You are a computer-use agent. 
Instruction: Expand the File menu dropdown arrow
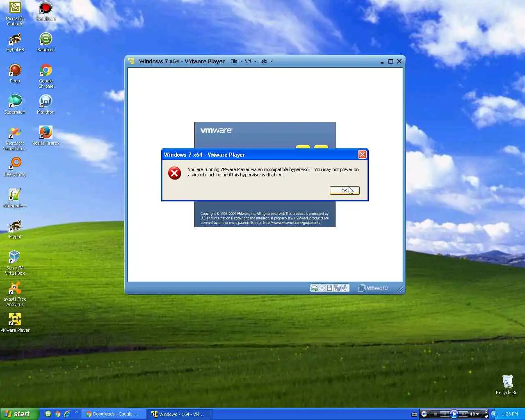click(x=242, y=62)
